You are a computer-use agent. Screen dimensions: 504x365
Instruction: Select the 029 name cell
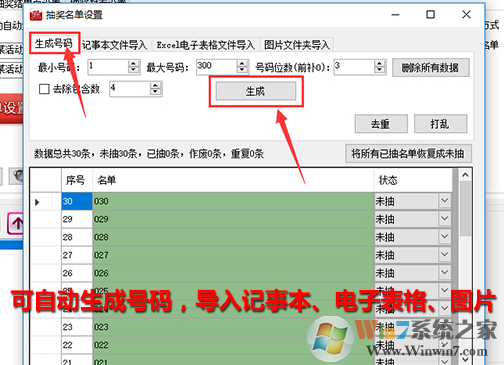tap(233, 219)
